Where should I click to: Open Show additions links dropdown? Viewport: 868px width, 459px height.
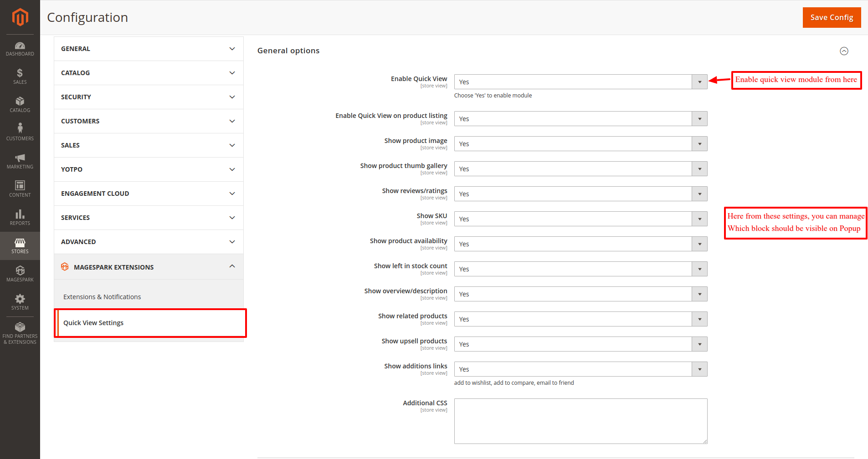point(580,369)
